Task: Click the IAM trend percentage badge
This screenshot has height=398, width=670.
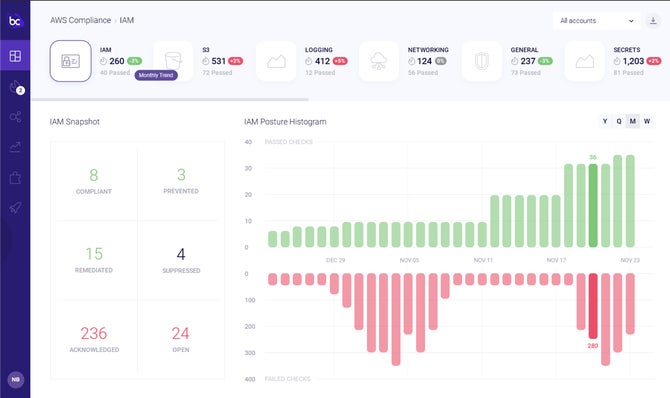Action: tap(135, 61)
